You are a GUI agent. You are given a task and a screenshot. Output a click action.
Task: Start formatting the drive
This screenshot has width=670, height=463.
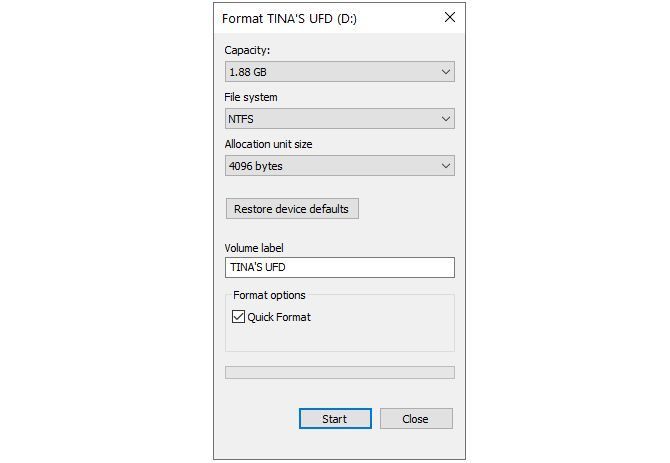click(335, 419)
